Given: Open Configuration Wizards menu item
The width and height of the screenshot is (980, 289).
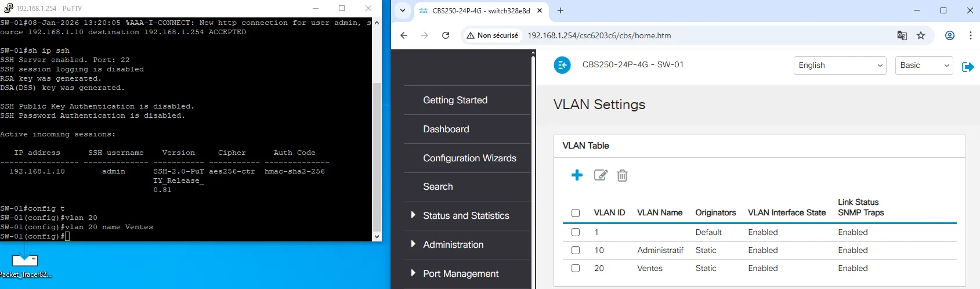Looking at the screenshot, I should [469, 158].
